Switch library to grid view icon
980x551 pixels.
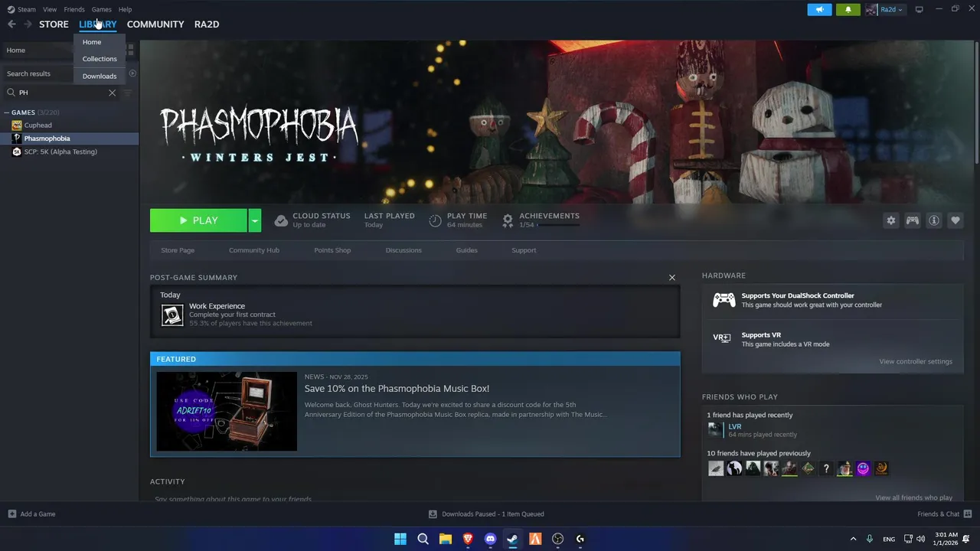131,50
